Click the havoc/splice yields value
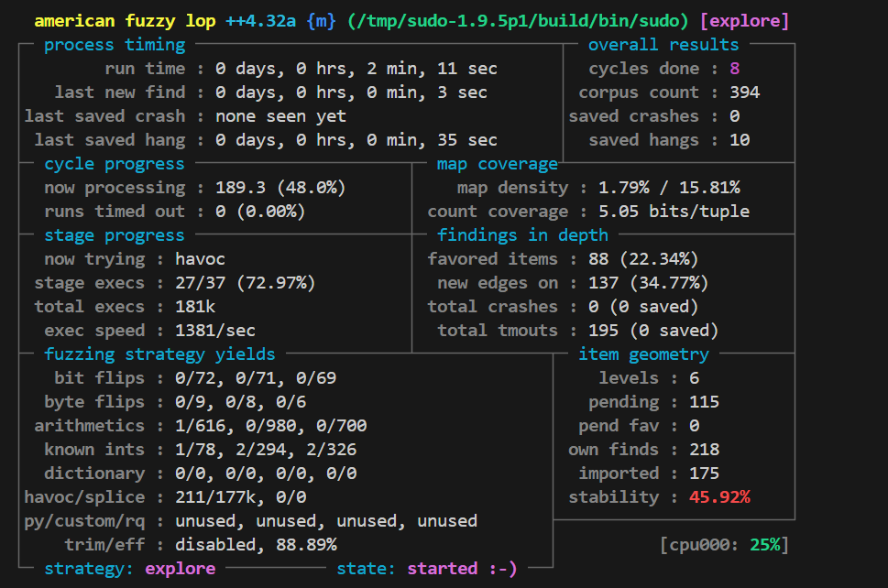 [x=241, y=497]
